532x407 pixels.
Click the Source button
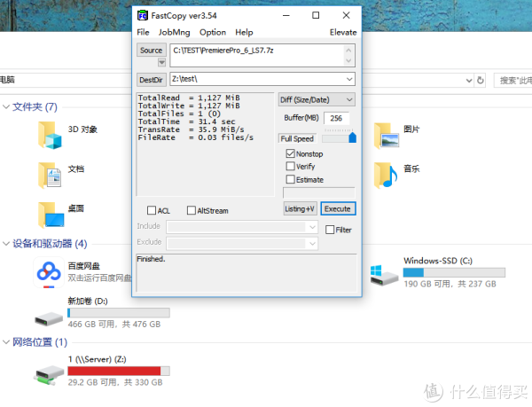coord(152,51)
